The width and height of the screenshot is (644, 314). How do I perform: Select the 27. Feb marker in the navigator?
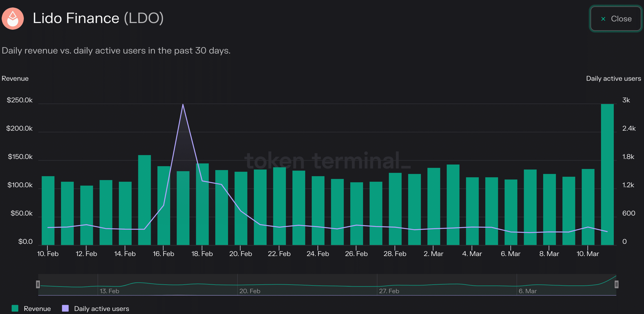389,291
